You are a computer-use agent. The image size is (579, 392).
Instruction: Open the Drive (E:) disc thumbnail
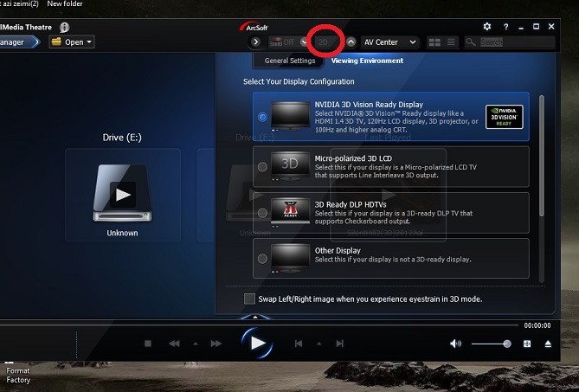pos(123,193)
